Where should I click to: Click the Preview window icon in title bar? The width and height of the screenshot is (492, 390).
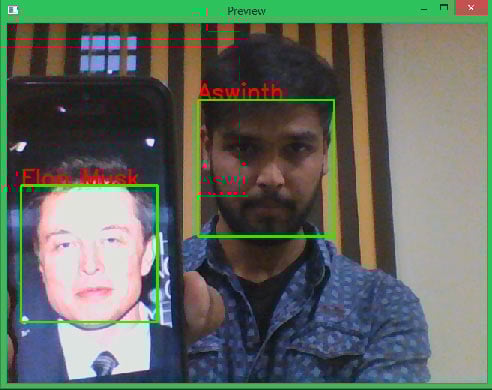pyautogui.click(x=13, y=10)
